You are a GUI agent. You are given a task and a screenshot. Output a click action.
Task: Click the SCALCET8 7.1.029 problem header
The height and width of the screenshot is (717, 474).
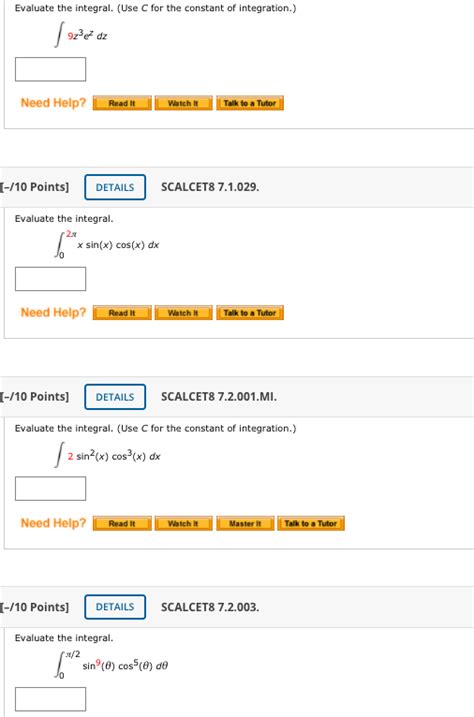[x=210, y=187]
